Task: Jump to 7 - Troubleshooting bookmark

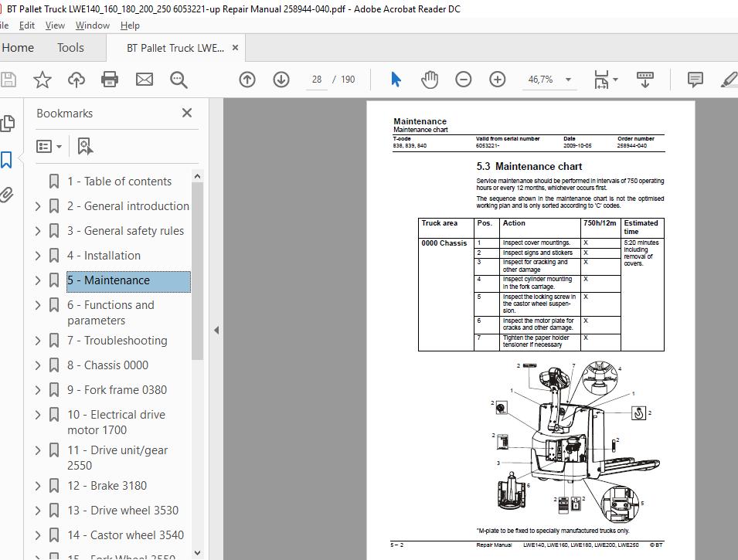Action: point(117,341)
